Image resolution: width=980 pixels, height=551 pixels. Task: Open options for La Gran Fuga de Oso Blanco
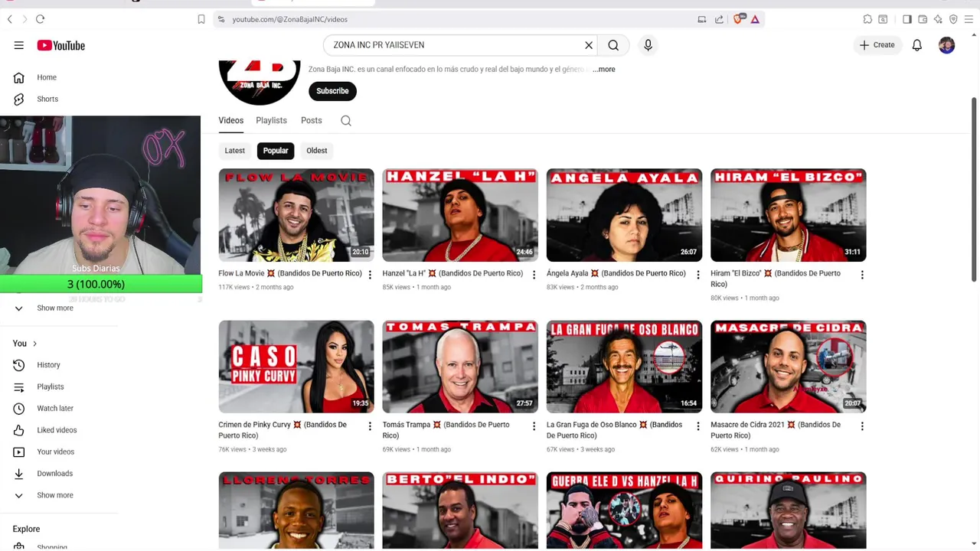[x=697, y=426]
